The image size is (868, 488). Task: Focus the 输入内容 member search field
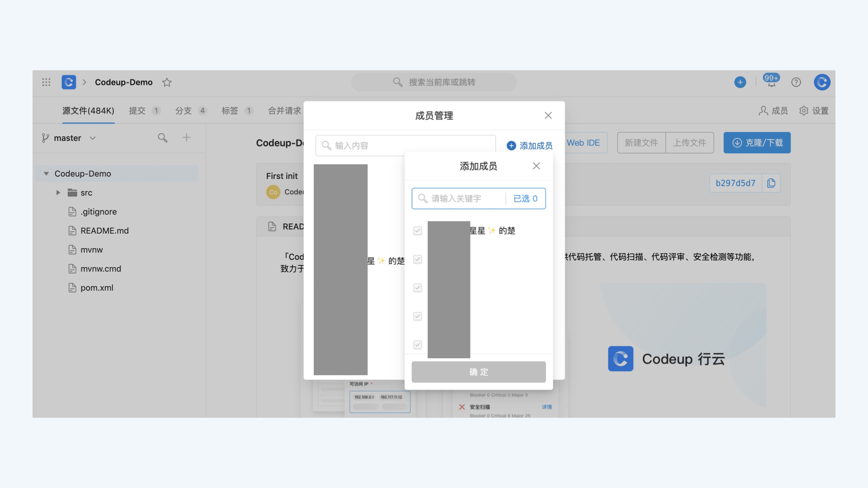tap(406, 145)
